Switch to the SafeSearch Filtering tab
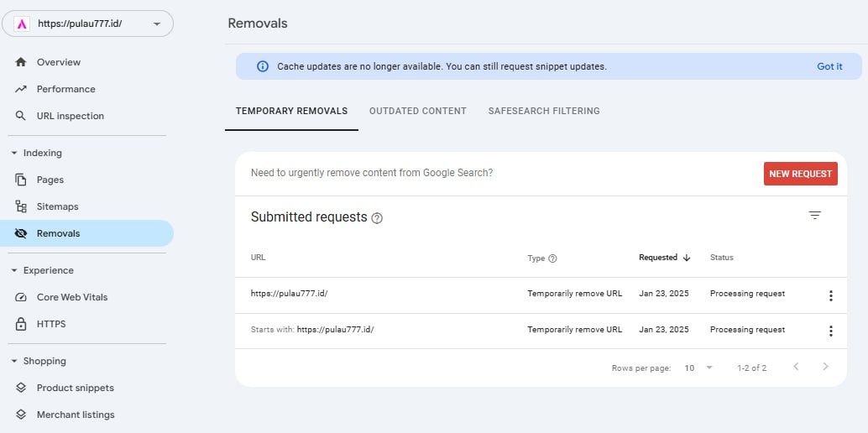This screenshot has width=868, height=433. (543, 111)
